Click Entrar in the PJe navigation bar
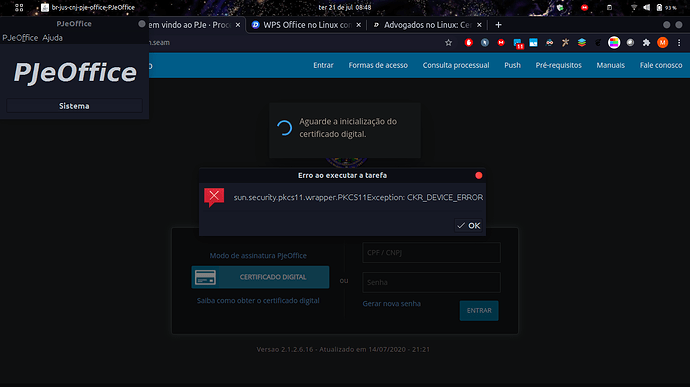 coord(323,65)
